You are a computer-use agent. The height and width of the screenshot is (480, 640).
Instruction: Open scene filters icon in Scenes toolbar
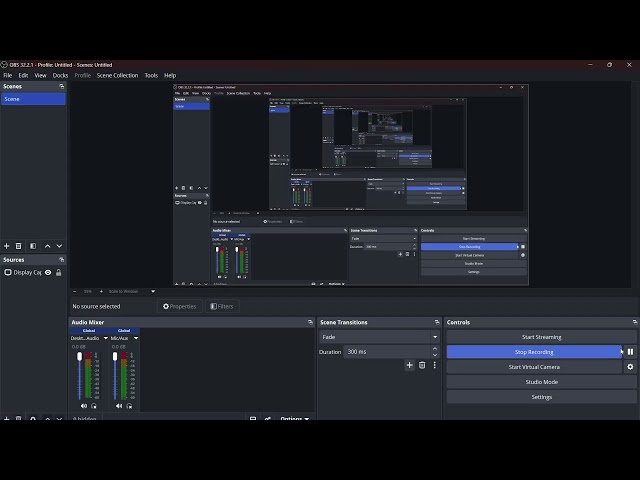pyautogui.click(x=33, y=246)
